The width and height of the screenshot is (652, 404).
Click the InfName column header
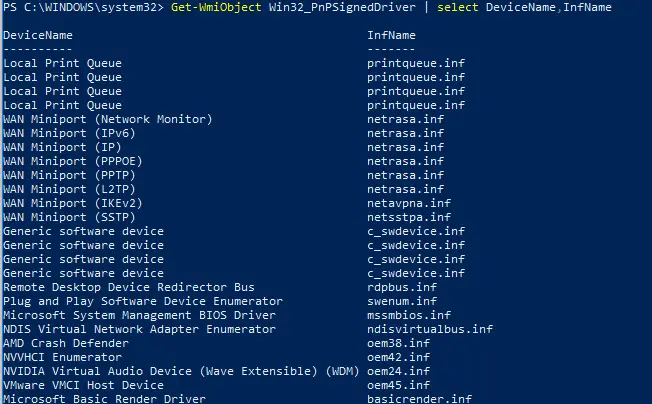[391, 35]
